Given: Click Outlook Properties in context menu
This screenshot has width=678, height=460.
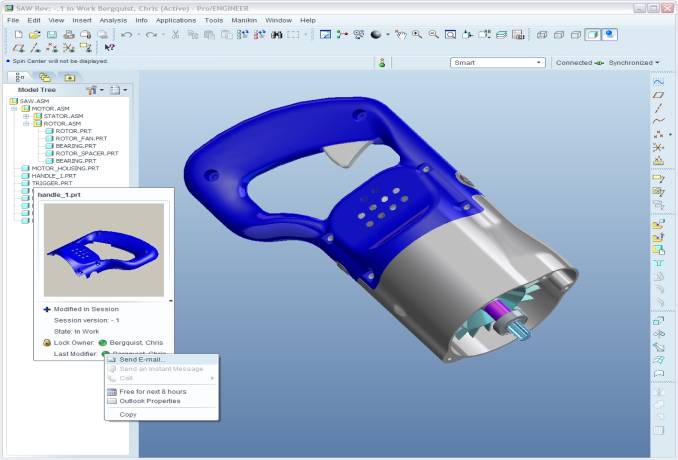Looking at the screenshot, I should [x=150, y=401].
